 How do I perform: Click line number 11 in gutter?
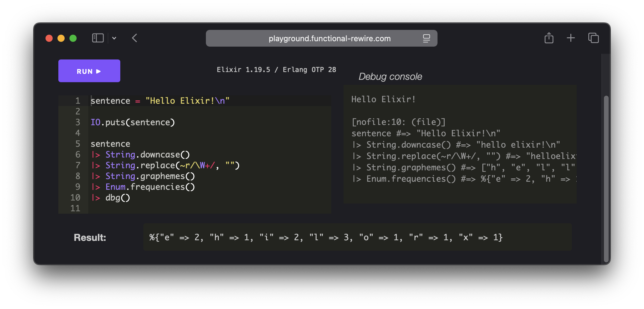pos(75,208)
